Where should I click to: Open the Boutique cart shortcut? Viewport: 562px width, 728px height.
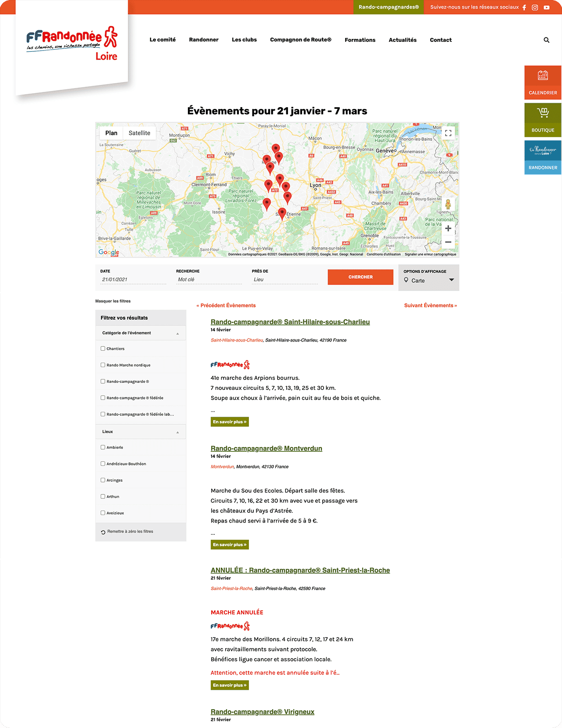(x=543, y=119)
